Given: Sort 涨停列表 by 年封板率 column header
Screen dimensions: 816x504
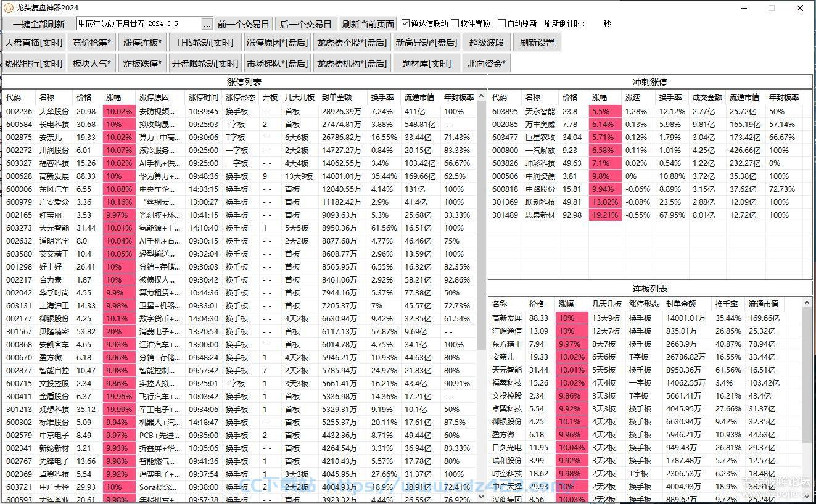Looking at the screenshot, I should coord(459,97).
